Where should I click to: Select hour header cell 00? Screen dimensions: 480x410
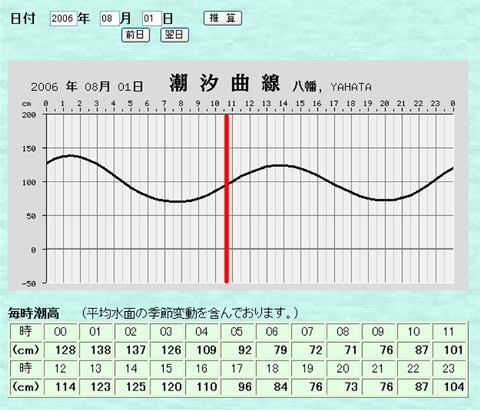tap(61, 332)
